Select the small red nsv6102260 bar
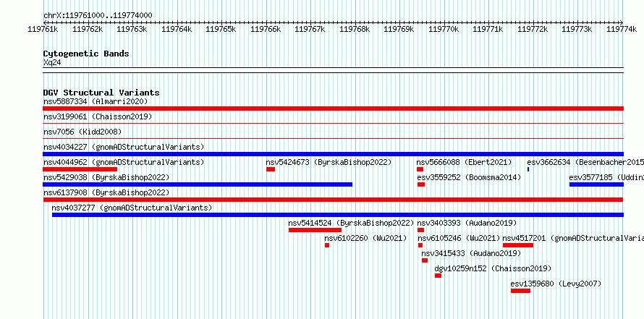 pos(327,245)
